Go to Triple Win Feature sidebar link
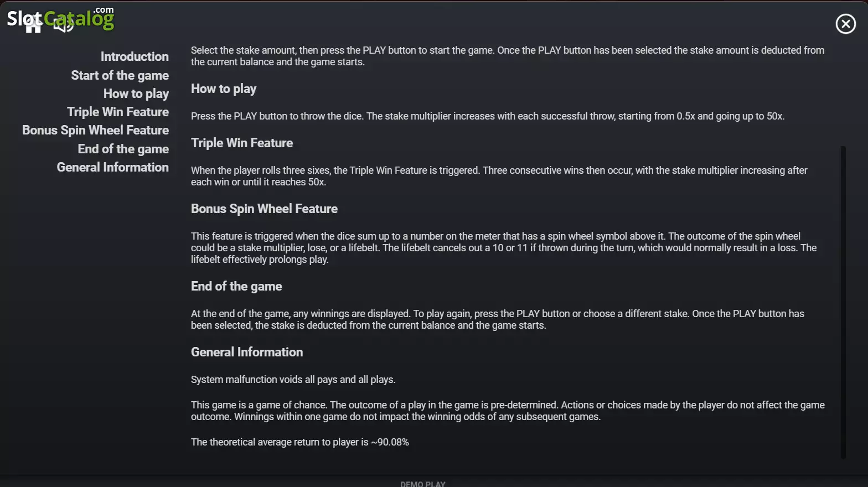 (118, 112)
